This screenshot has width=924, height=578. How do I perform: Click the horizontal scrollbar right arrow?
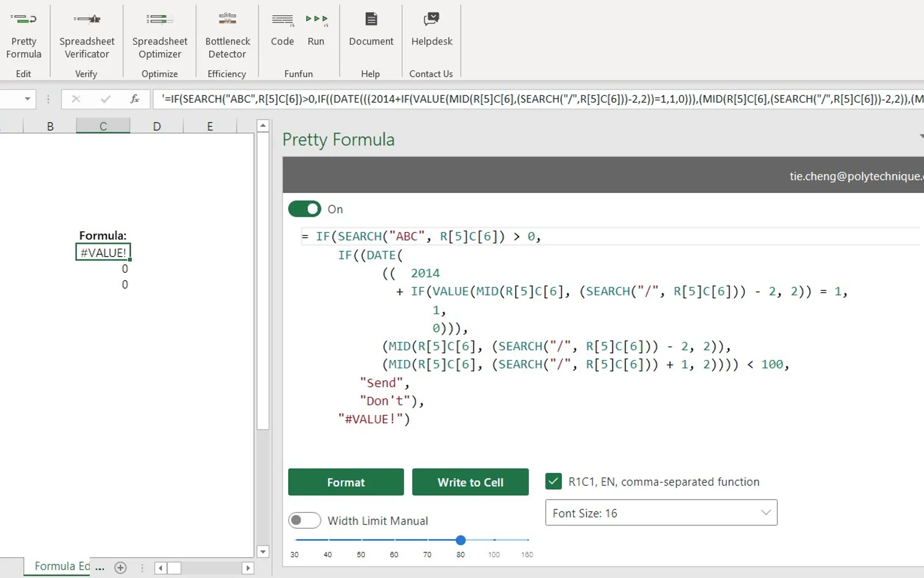[248, 568]
